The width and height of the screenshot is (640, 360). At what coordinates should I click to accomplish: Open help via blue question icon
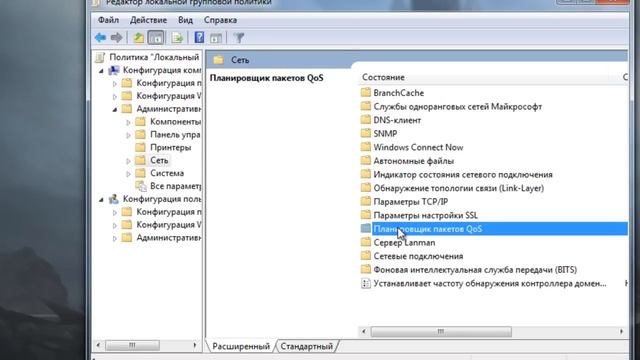pos(199,38)
